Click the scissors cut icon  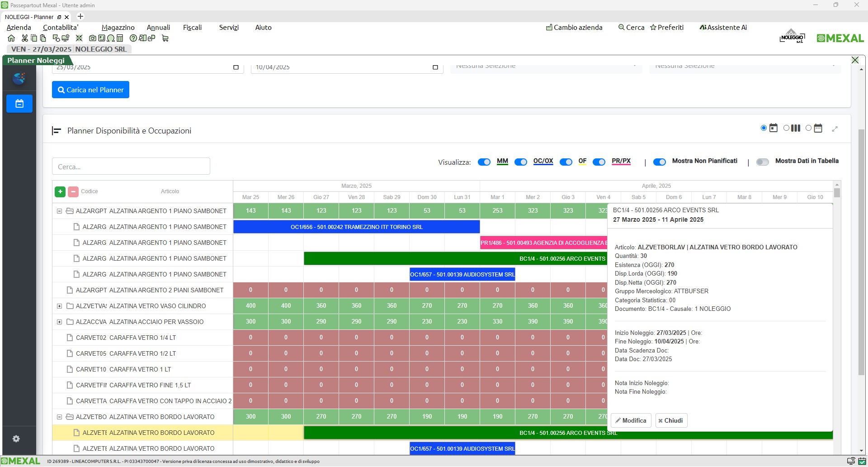pyautogui.click(x=25, y=38)
